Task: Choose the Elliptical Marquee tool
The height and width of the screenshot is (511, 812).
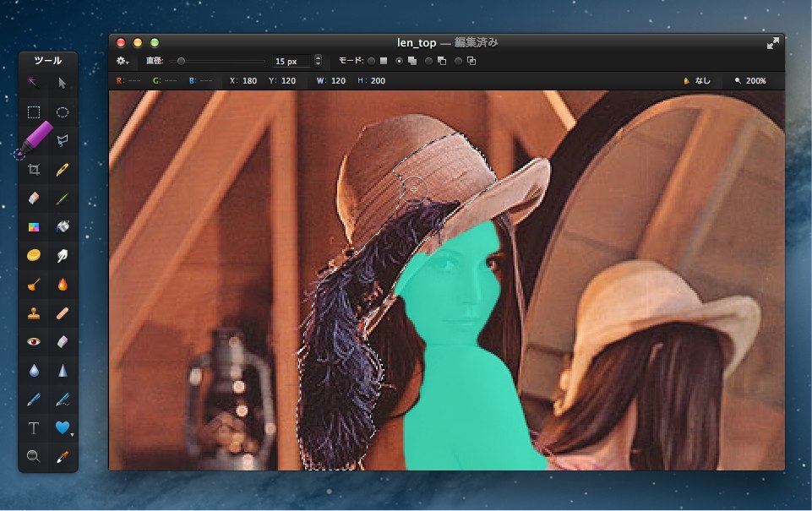Action: 63,111
